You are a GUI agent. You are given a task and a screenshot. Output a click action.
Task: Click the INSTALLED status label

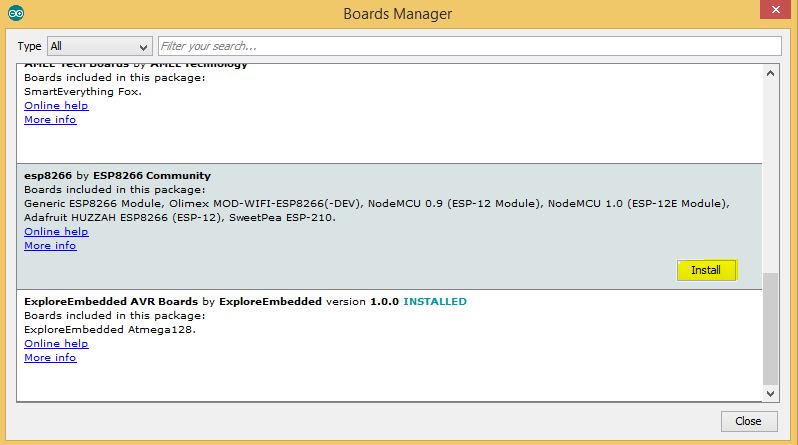coord(435,301)
